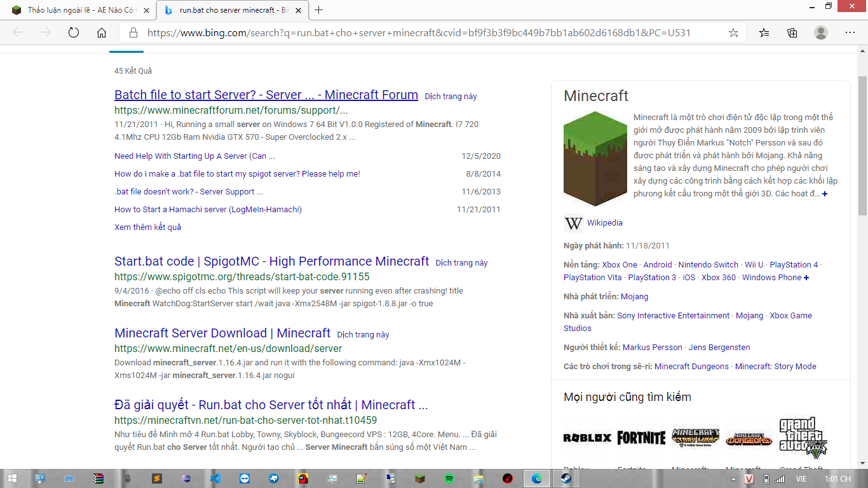Open the browser Settings and more menu
The image size is (868, 488).
tap(850, 32)
